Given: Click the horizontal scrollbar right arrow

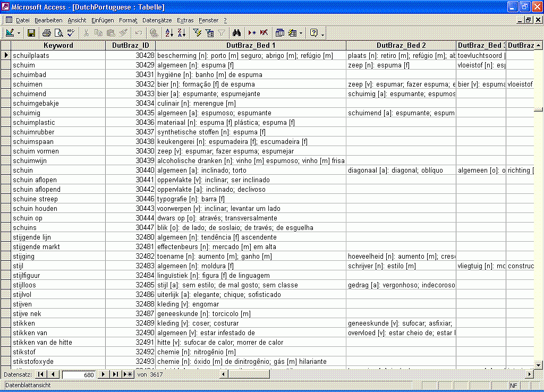Looking at the screenshot, I should [530, 374].
